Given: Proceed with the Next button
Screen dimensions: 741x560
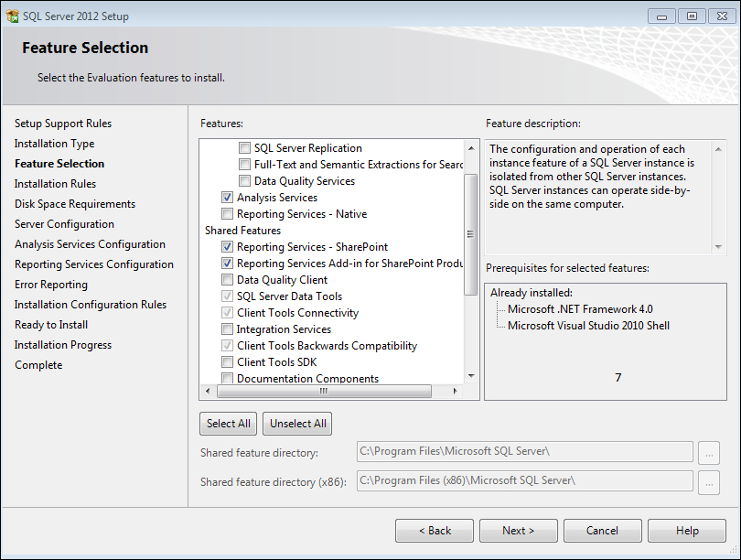Looking at the screenshot, I should [x=519, y=531].
